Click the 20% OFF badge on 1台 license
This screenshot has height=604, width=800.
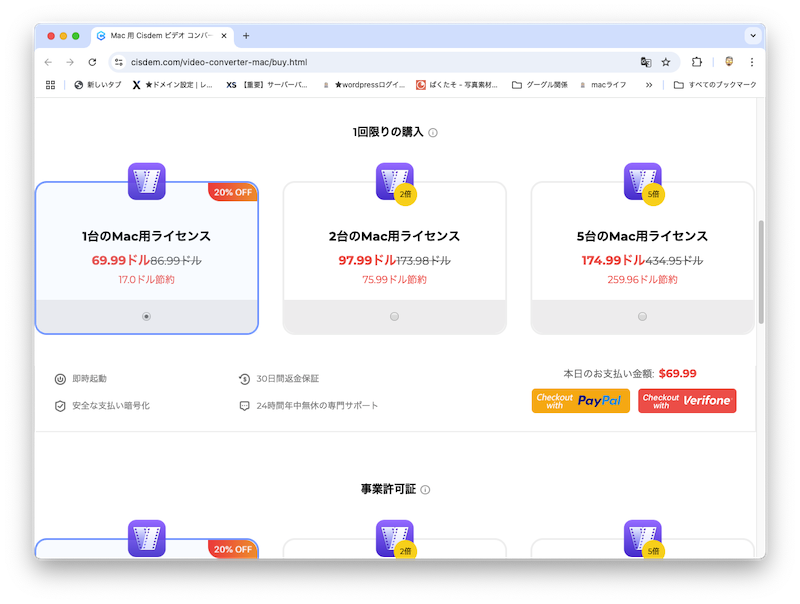(x=233, y=192)
